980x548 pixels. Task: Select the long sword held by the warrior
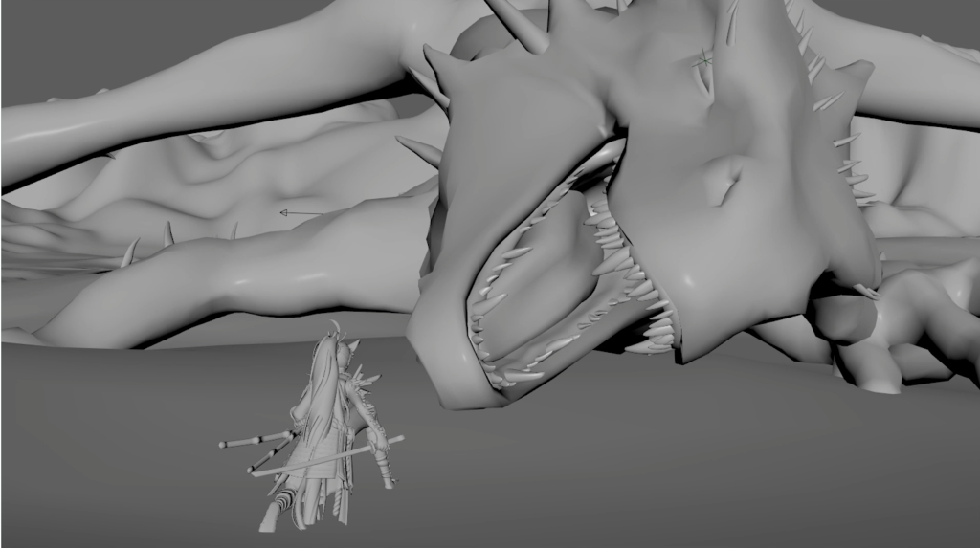pos(327,457)
